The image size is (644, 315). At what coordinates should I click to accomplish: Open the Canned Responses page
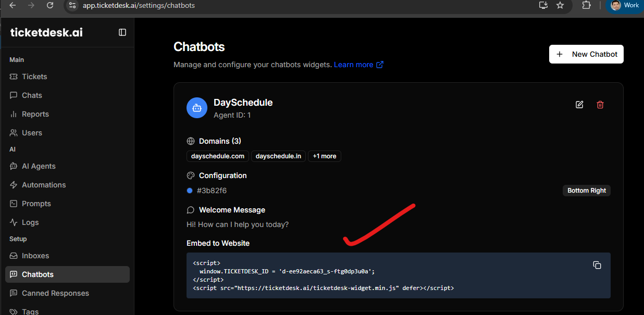(55, 293)
